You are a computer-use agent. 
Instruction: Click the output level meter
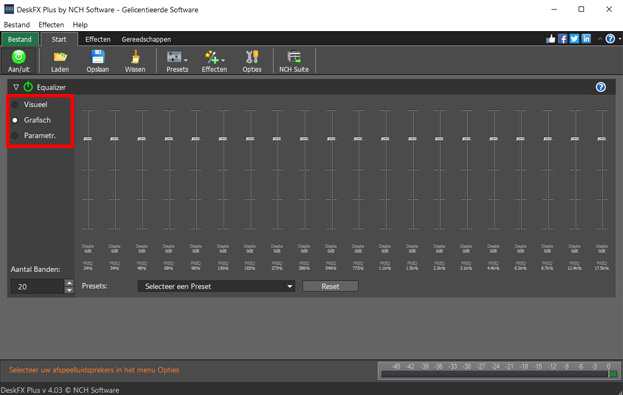pos(498,370)
